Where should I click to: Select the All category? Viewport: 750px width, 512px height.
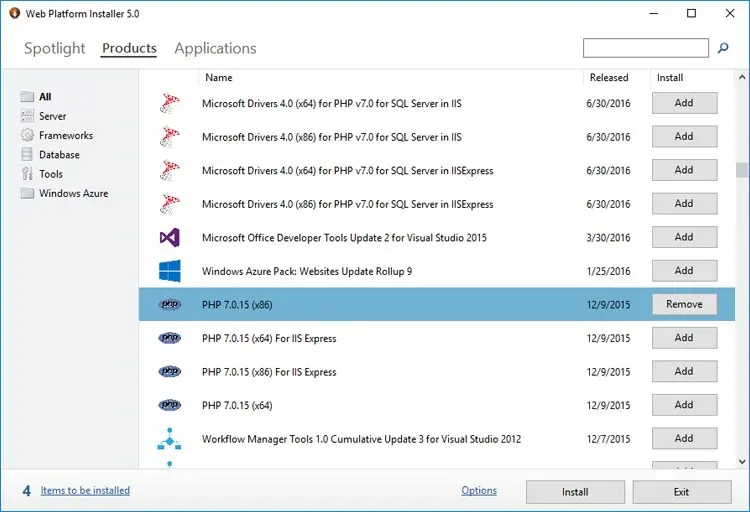click(x=45, y=97)
